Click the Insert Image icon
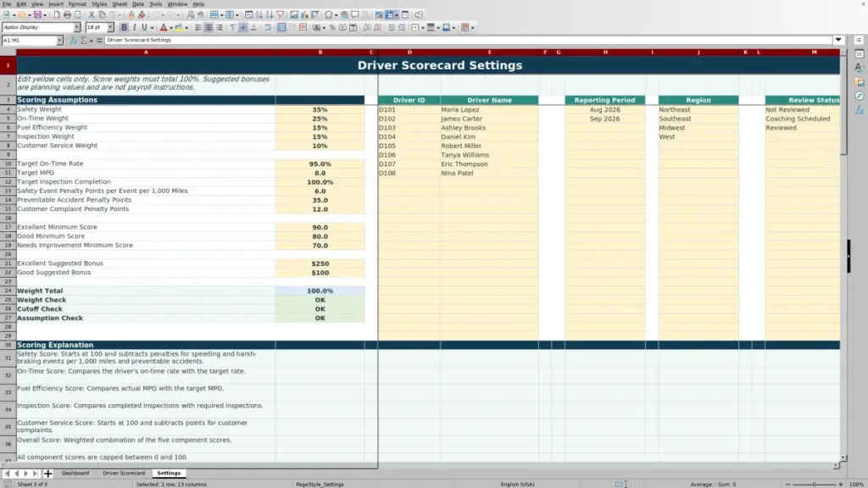 click(x=294, y=14)
